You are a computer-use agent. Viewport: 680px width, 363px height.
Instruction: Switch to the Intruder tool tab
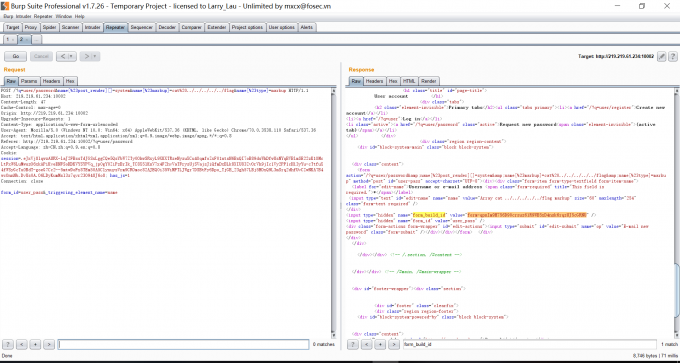[x=92, y=27]
